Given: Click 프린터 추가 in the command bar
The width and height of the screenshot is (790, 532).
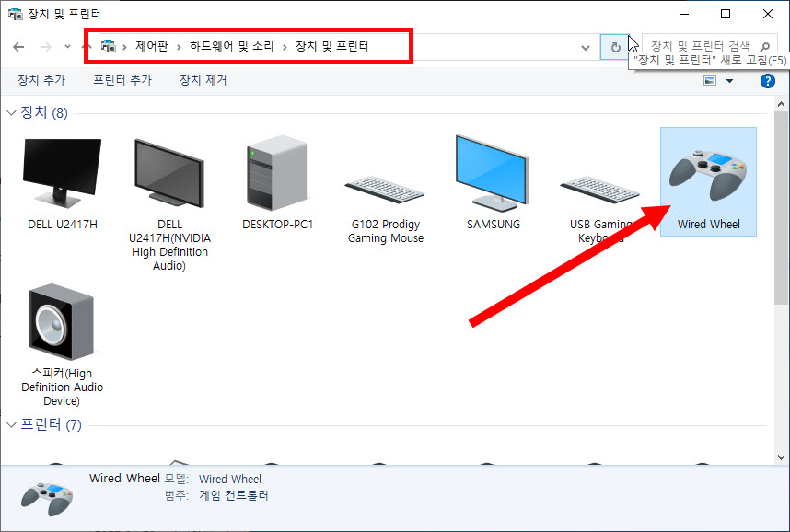Looking at the screenshot, I should 122,81.
